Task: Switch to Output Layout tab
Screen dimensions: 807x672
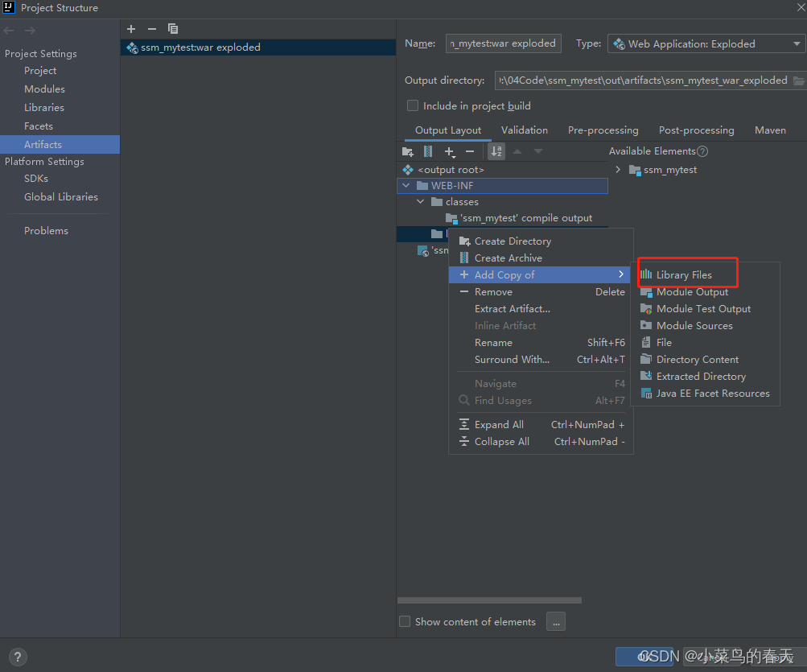Action: 448,130
